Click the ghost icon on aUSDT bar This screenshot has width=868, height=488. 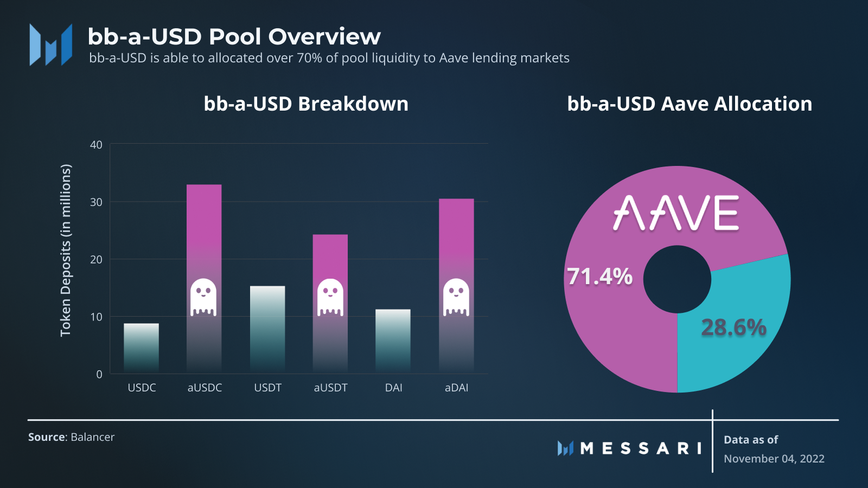click(330, 297)
